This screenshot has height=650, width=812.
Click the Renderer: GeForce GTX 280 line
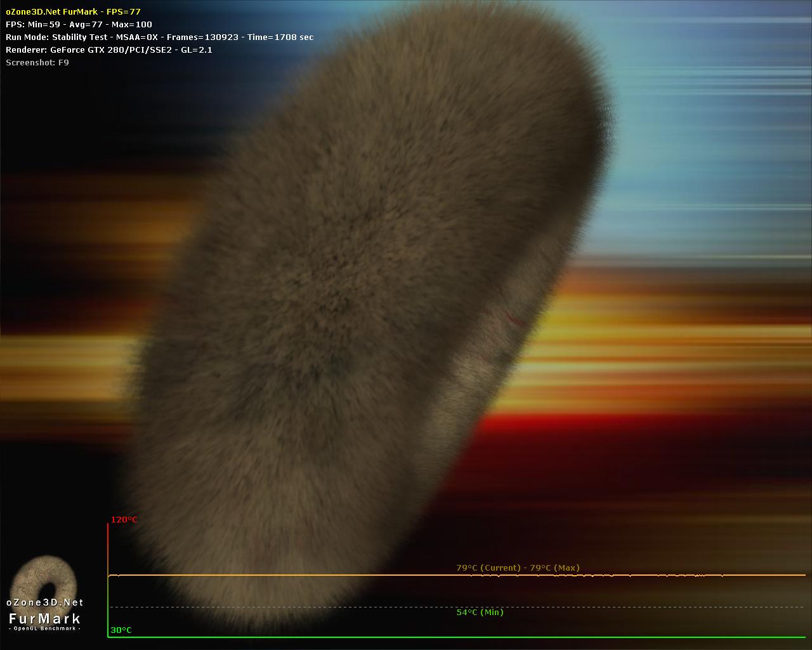tap(108, 50)
